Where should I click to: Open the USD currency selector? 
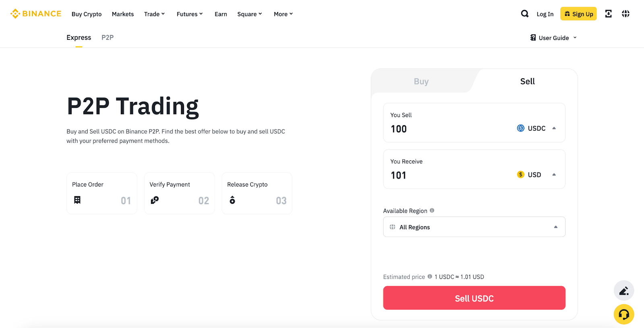pyautogui.click(x=536, y=175)
